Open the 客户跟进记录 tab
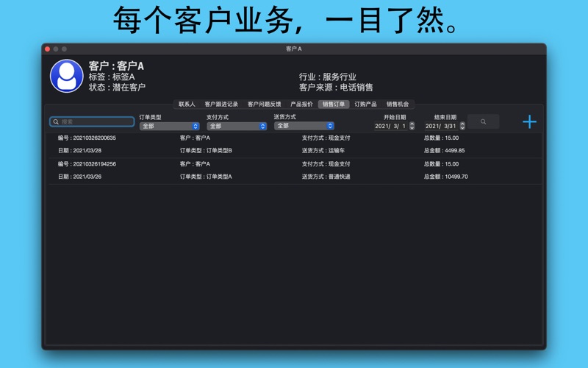The width and height of the screenshot is (588, 368). click(x=221, y=105)
